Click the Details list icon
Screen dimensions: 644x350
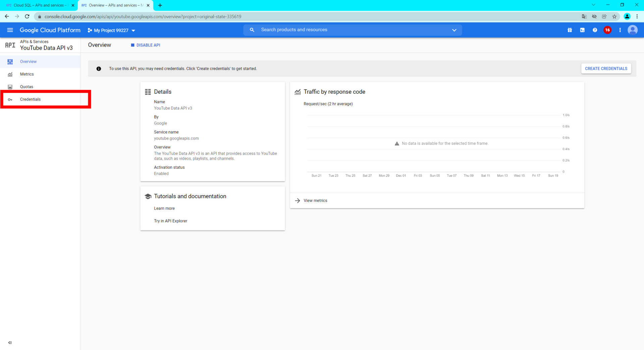pyautogui.click(x=148, y=92)
